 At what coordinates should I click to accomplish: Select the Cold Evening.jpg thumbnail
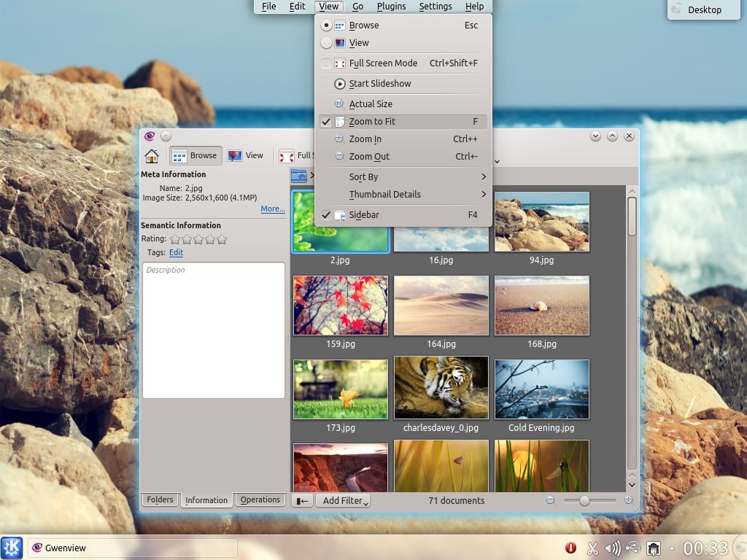coord(542,389)
